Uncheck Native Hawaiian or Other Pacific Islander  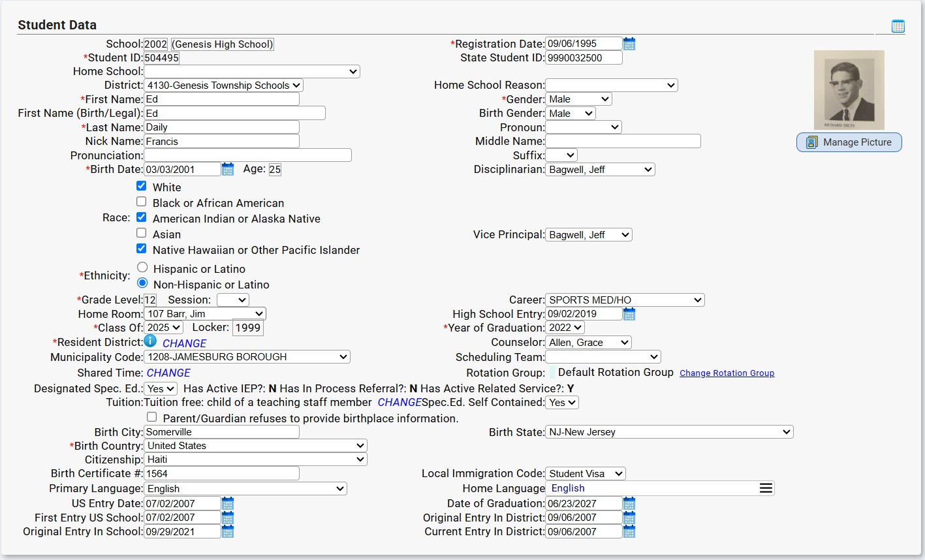tap(141, 249)
